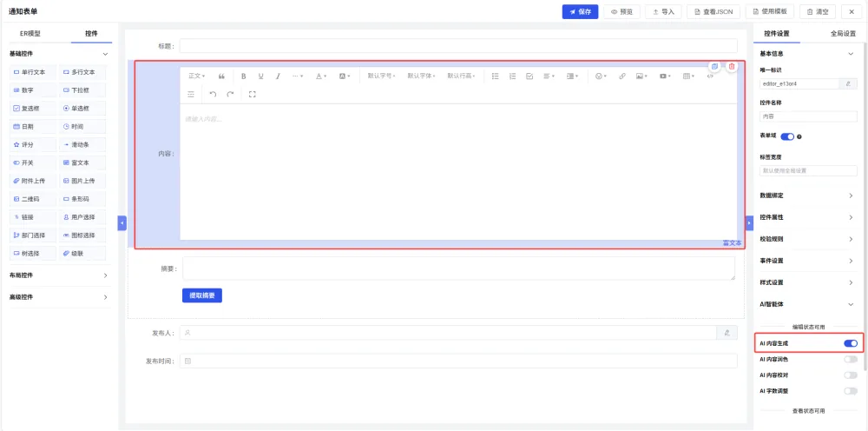This screenshot has height=431, width=868.
Task: Click the 保存 button
Action: [x=580, y=11]
